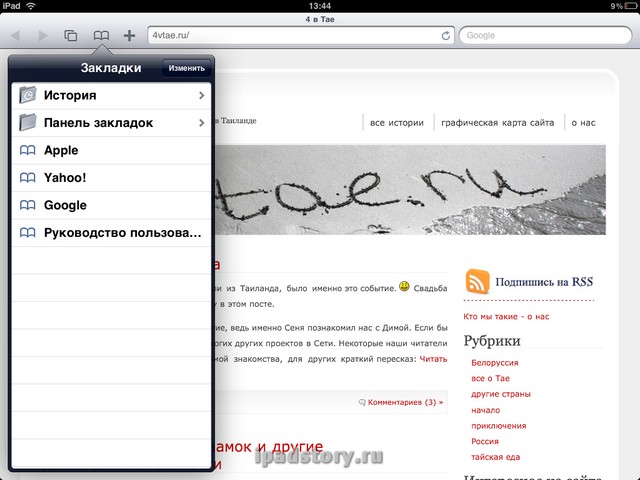Open the начало category link
This screenshot has height=480, width=640.
pos(486,410)
